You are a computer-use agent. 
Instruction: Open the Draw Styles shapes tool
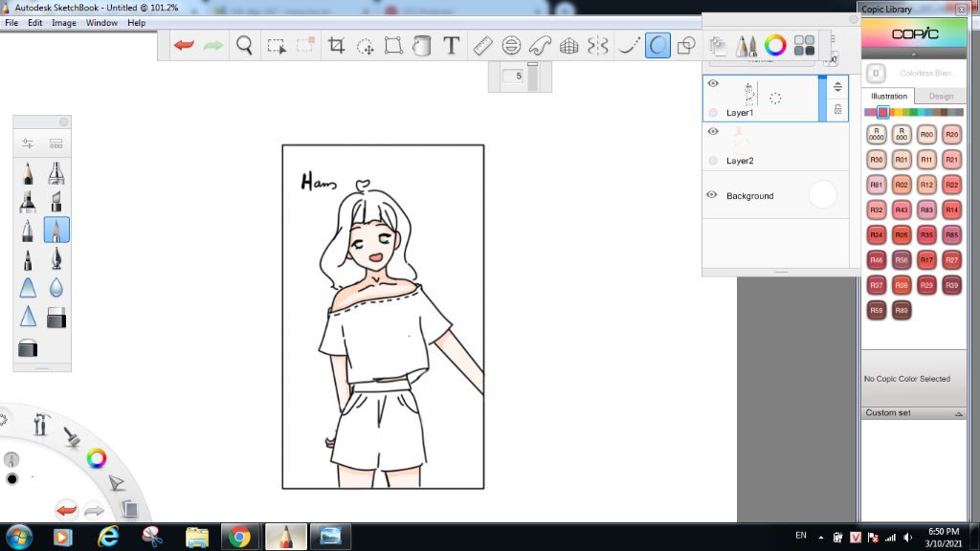[x=686, y=45]
